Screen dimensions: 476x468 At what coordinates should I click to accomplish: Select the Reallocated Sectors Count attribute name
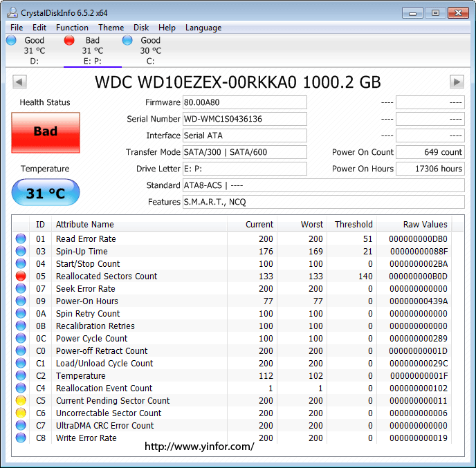tap(107, 277)
